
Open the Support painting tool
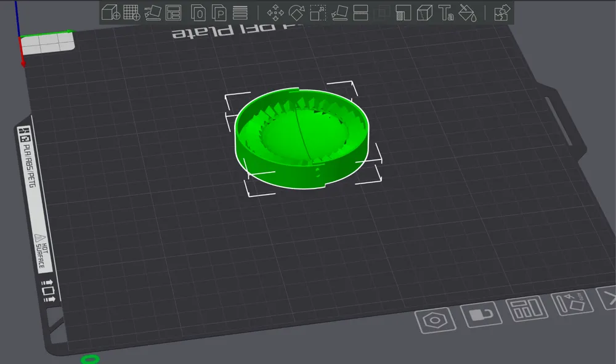(x=403, y=12)
